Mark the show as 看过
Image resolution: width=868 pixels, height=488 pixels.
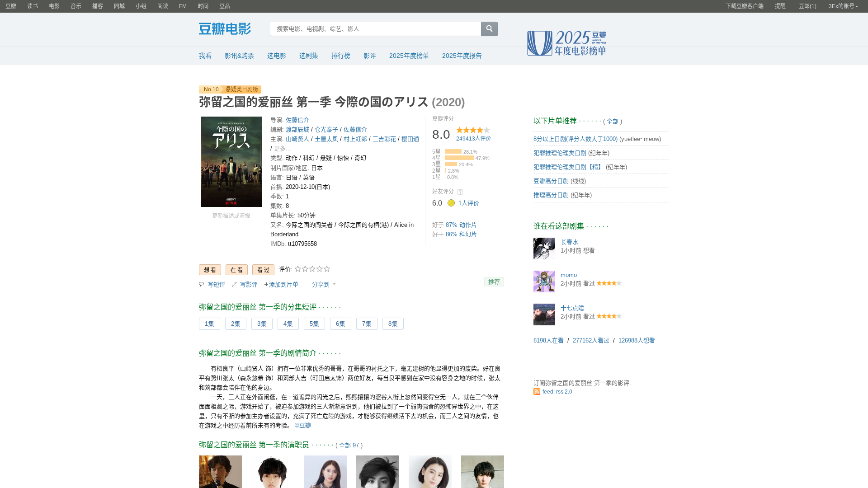pos(264,270)
